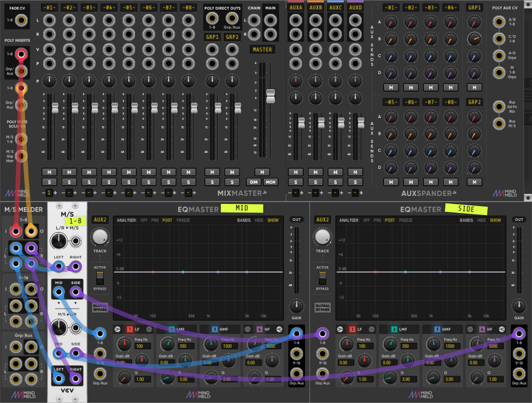
Task: Mute the MASTER channel
Action: pyautogui.click(x=262, y=172)
